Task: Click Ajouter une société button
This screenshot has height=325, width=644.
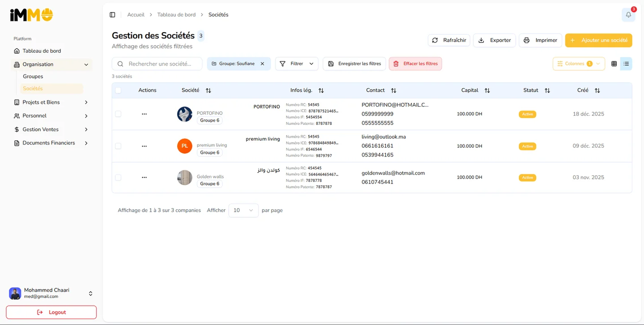Action: (x=599, y=40)
